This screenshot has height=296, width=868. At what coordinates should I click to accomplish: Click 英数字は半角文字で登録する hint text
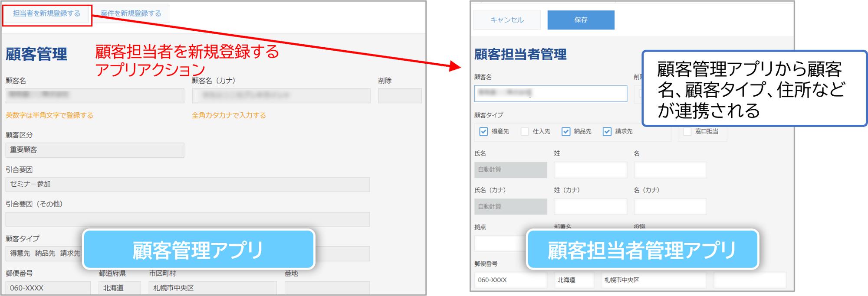(x=49, y=115)
